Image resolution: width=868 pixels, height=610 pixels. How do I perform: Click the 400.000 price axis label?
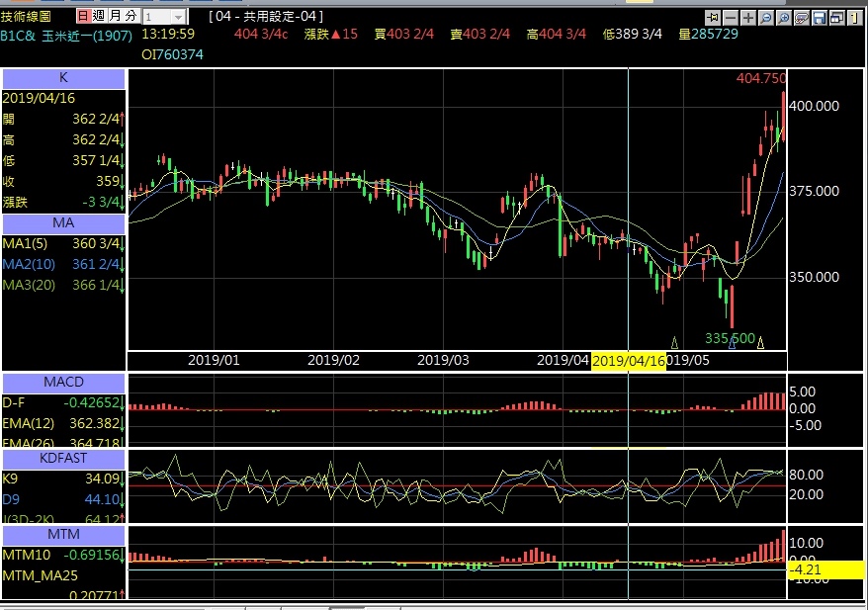(814, 106)
